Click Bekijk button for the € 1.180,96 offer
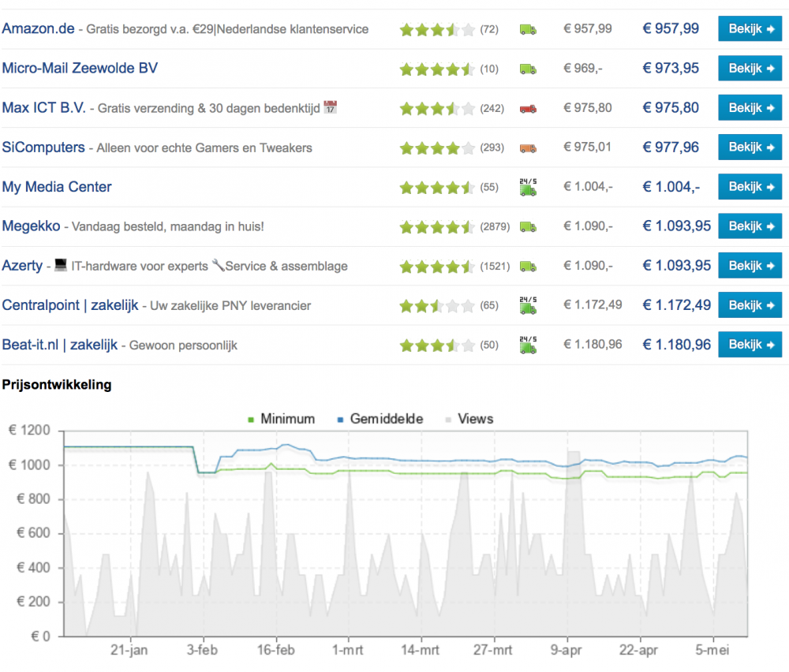The height and width of the screenshot is (672, 789). [x=750, y=345]
